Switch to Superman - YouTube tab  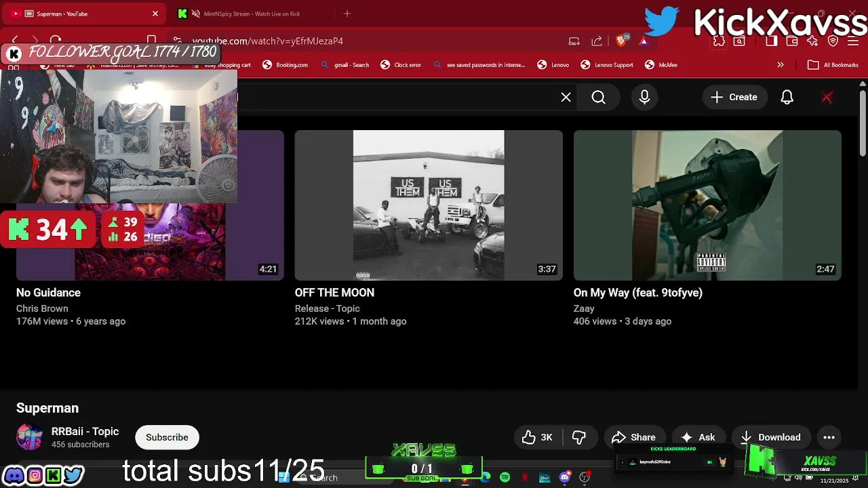coord(85,14)
